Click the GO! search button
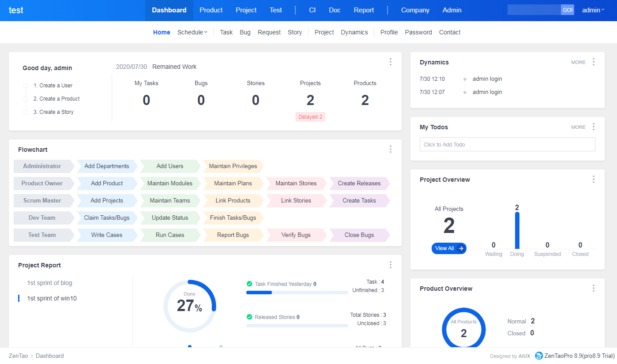 pyautogui.click(x=567, y=10)
